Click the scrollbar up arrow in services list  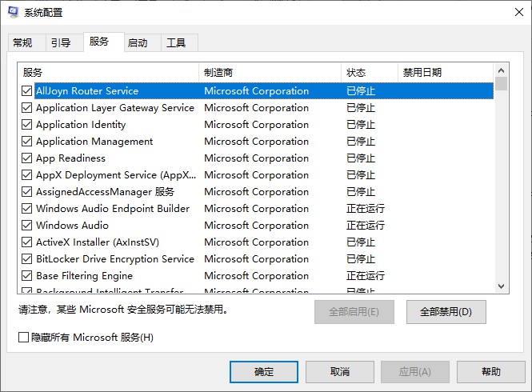click(x=502, y=70)
